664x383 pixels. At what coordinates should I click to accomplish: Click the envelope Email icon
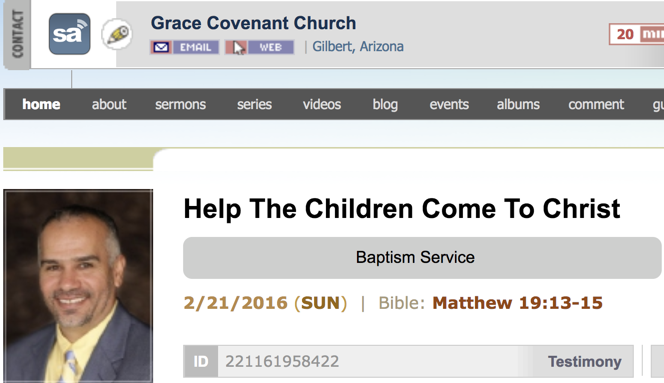click(x=161, y=47)
